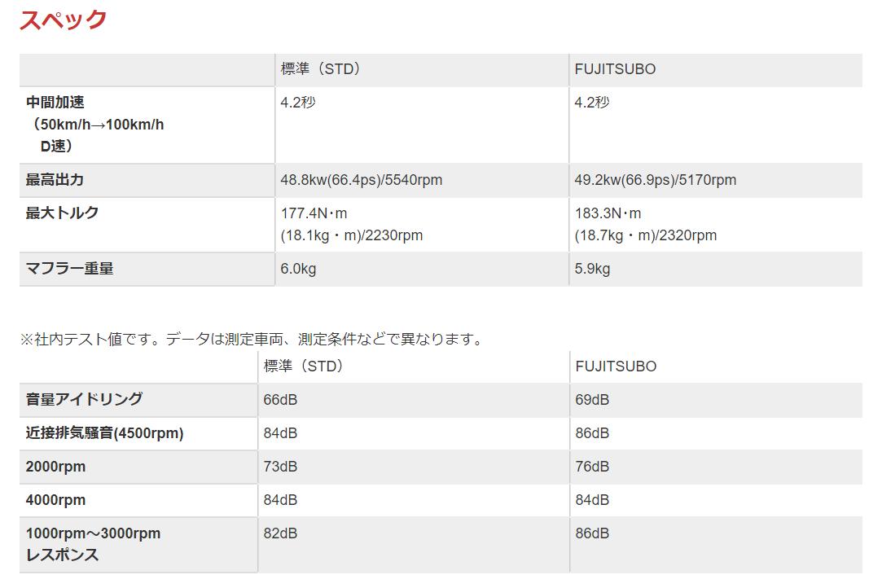Select the 最高出力 row label
Viewport: 882px width, 588px height.
[x=55, y=180]
